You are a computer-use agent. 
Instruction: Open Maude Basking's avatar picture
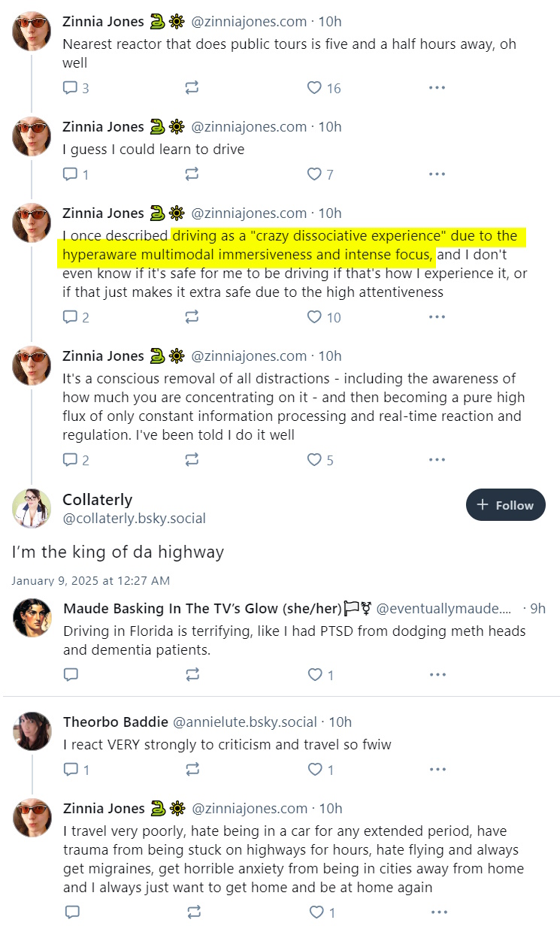pyautogui.click(x=32, y=618)
